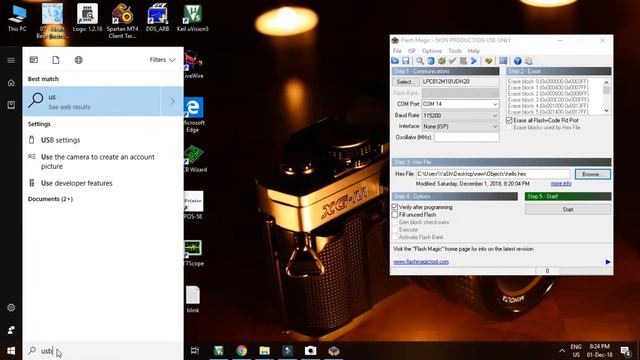Click the green chip icon in Flash Magic toolbar
The width and height of the screenshot is (640, 360).
442,61
